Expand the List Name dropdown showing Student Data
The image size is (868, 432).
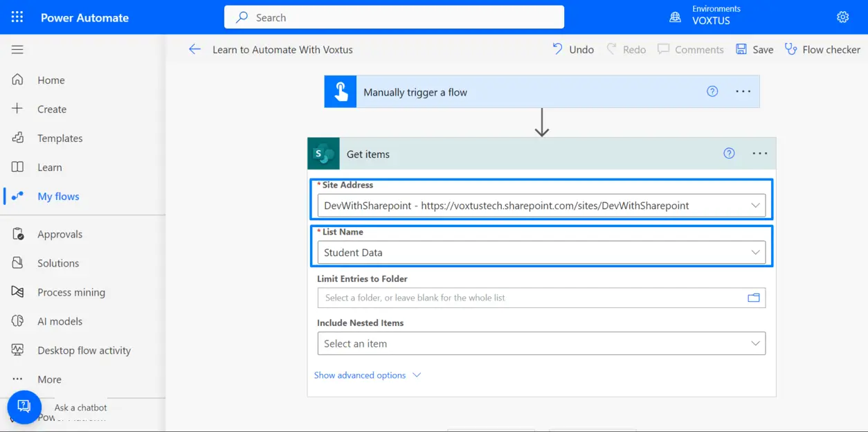755,252
